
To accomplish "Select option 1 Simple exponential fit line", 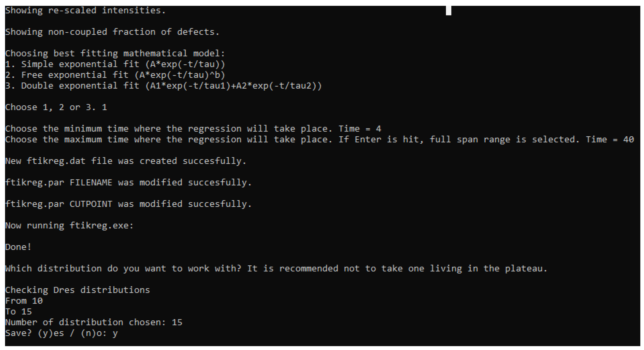I will pos(115,64).
